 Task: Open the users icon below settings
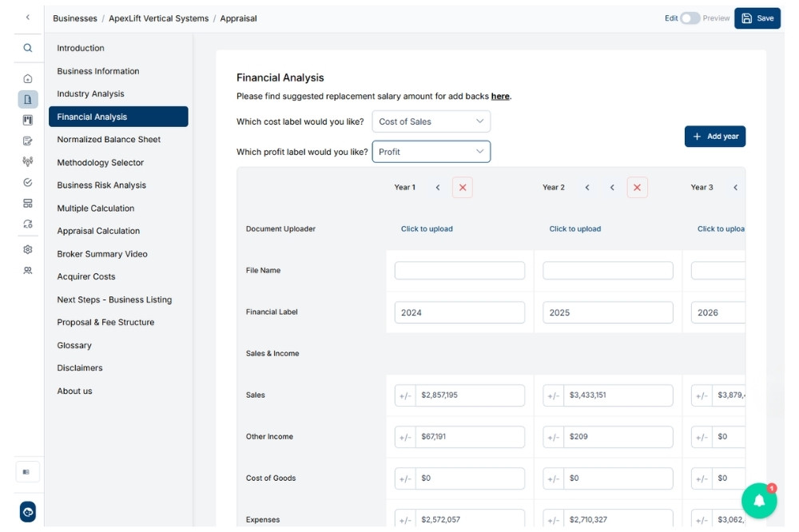tap(27, 271)
